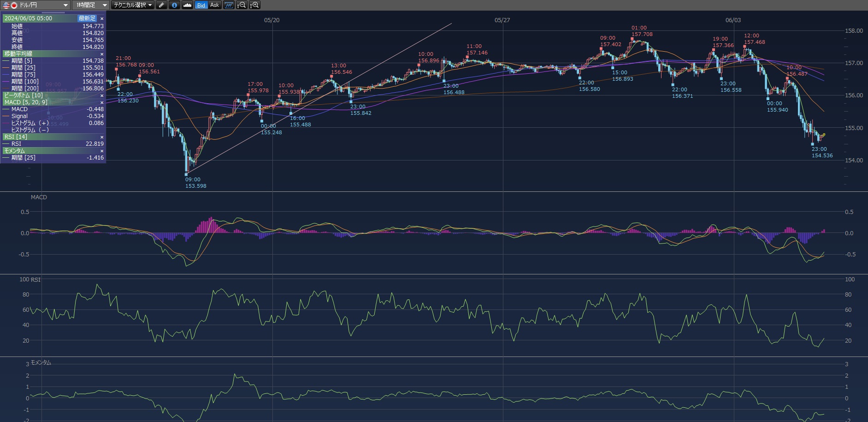
Task: Zoom out the chart with magnifier minus
Action: pyautogui.click(x=242, y=5)
